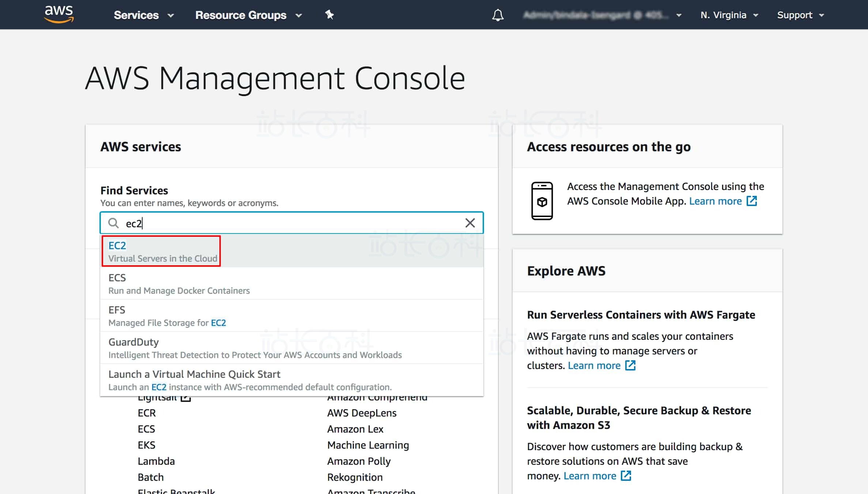868x494 pixels.
Task: Open the ECS link in the services list
Action: pos(146,429)
